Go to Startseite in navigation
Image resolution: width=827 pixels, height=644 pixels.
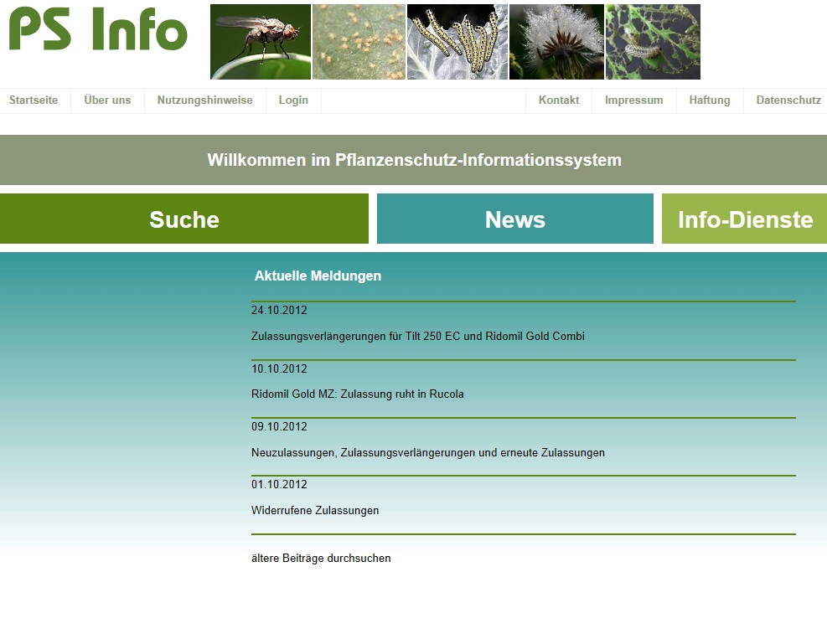coord(34,100)
